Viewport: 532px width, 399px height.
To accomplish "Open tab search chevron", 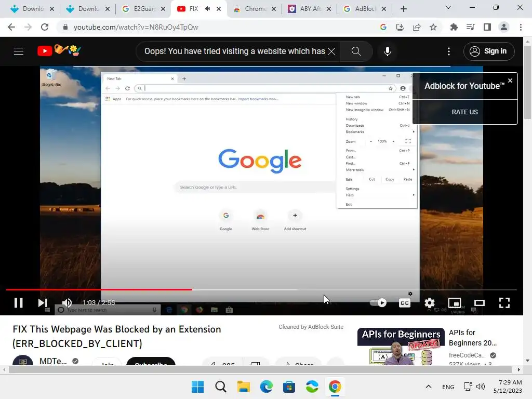I will [x=448, y=7].
